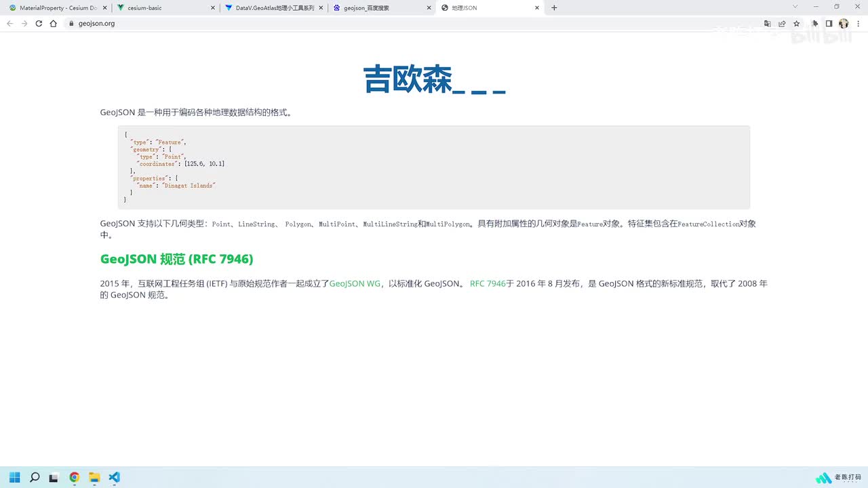This screenshot has width=868, height=488.
Task: Open the Chrome three-dot menu
Action: click(x=858, y=23)
